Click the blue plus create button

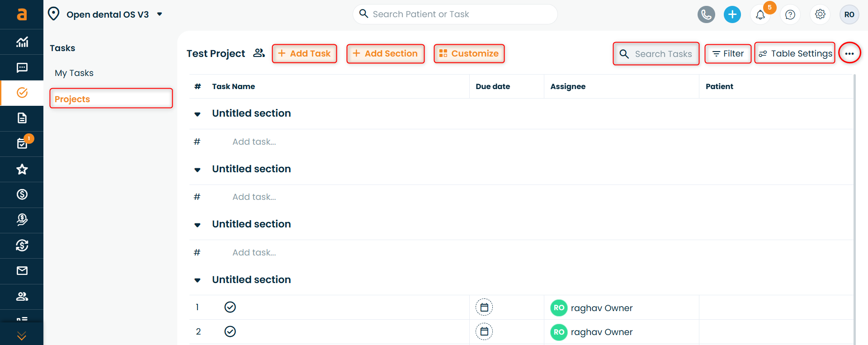[732, 14]
